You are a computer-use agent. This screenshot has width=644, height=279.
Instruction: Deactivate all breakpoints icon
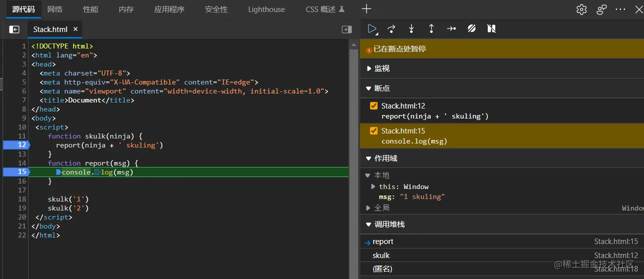pos(471,29)
